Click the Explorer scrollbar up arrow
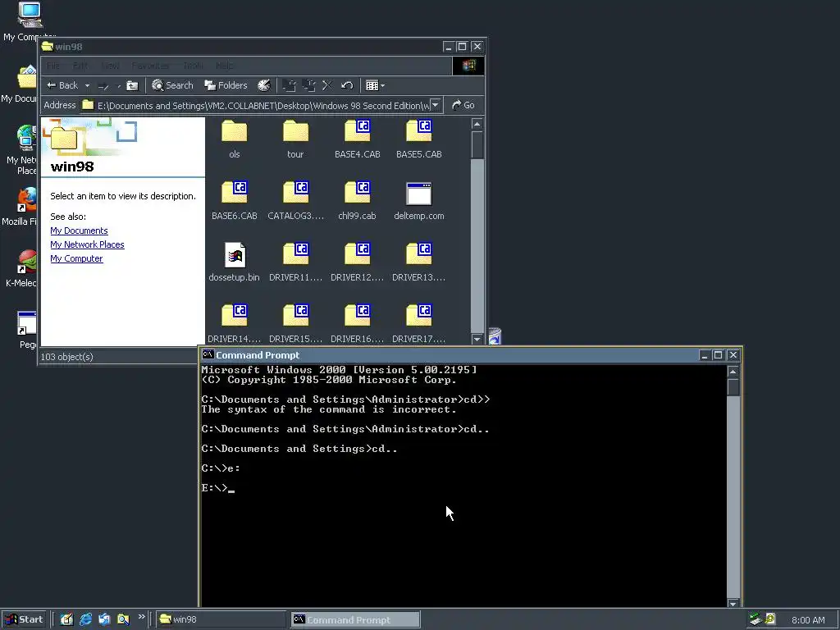 coord(477,125)
